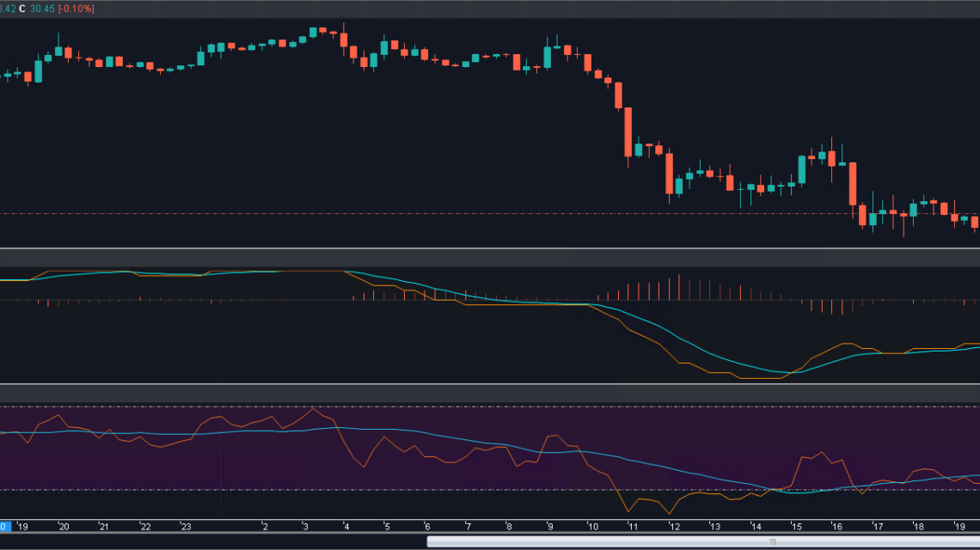Click the '16 date label on time axis
This screenshot has width=980, height=550.
836,526
